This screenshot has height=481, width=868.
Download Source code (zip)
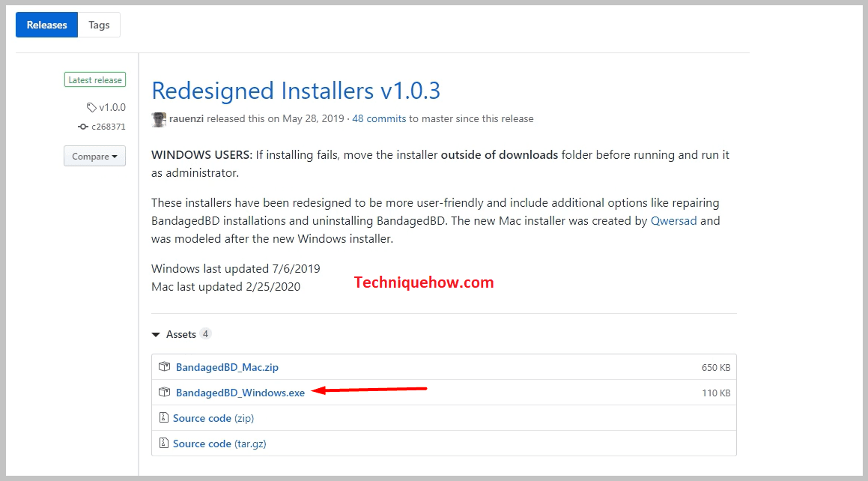pos(213,419)
